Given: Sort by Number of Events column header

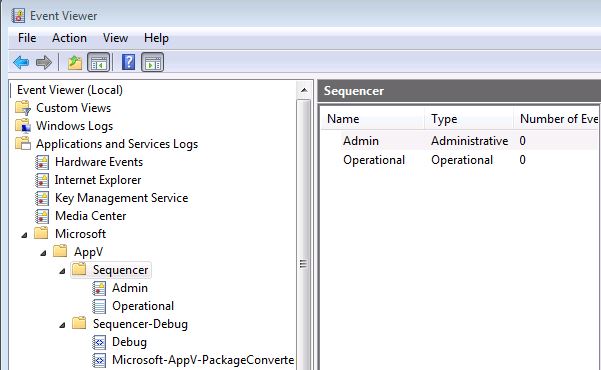Looking at the screenshot, I should coord(557,119).
